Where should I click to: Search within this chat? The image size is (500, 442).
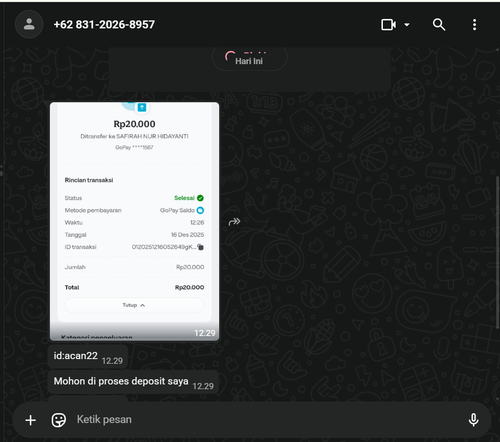439,25
